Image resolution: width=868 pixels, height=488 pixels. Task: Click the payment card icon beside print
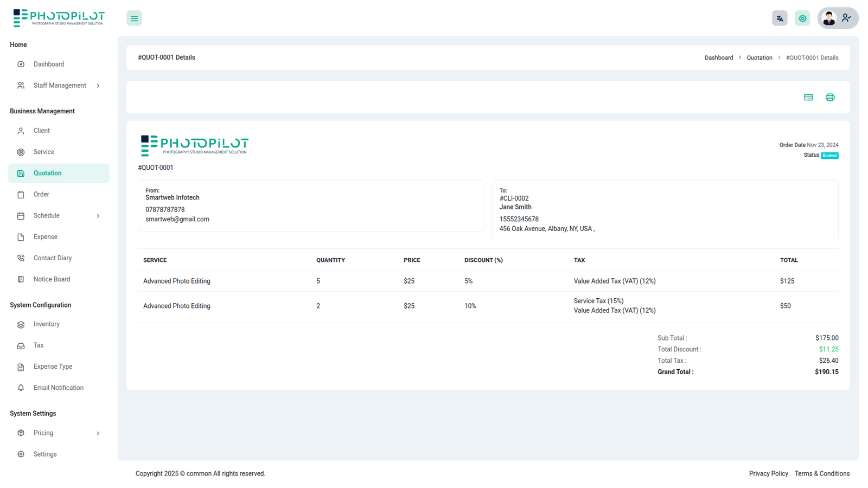pyautogui.click(x=808, y=98)
